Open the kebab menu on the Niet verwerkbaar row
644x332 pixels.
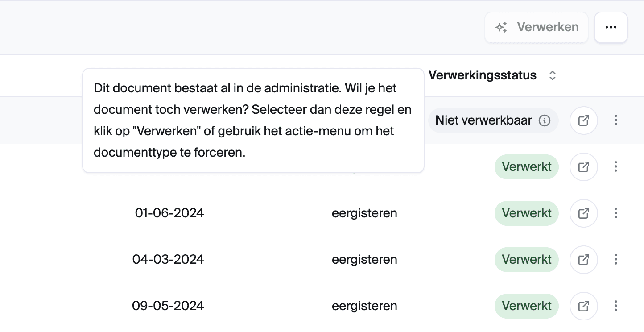point(616,120)
